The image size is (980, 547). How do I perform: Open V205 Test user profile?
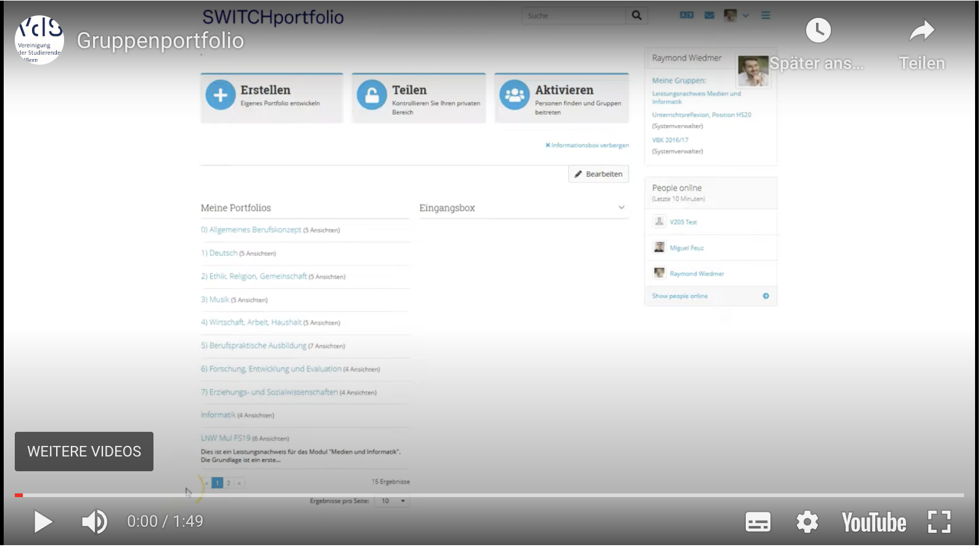coord(683,222)
